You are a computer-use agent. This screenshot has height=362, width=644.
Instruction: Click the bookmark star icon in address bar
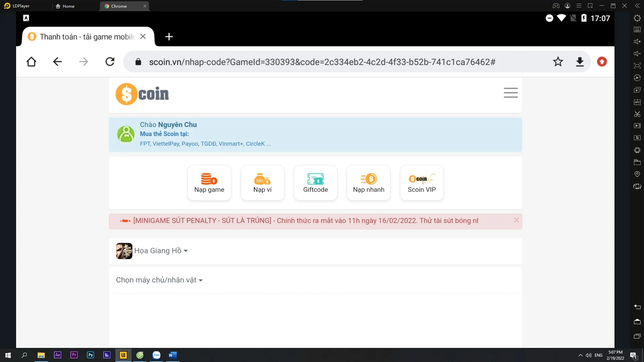click(558, 61)
